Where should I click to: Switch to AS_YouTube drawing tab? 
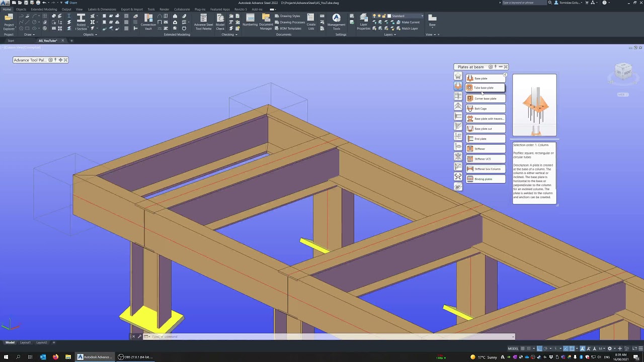48,41
